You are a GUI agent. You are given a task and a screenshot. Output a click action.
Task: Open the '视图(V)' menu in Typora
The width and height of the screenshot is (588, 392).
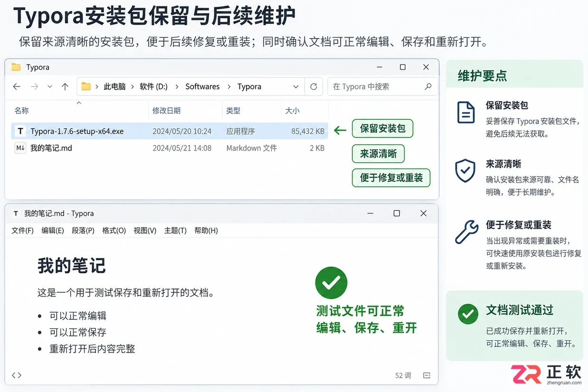145,230
